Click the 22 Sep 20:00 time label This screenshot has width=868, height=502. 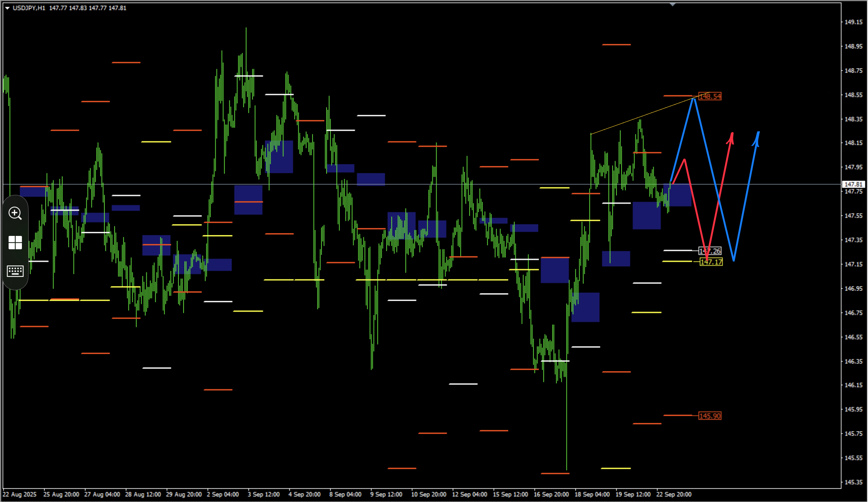[674, 494]
